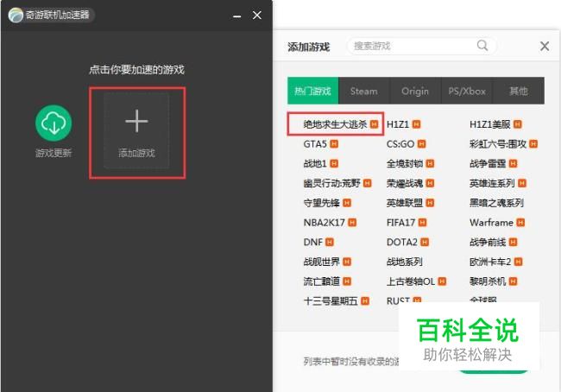Click the H badge next to FIFA17
Screen dimensions: 561x392
click(423, 223)
